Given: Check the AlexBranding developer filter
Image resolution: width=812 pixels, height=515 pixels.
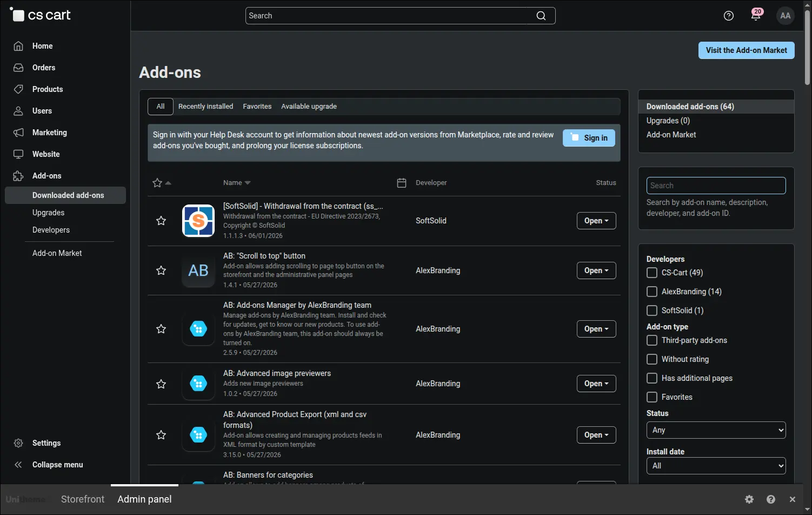Looking at the screenshot, I should tap(652, 292).
